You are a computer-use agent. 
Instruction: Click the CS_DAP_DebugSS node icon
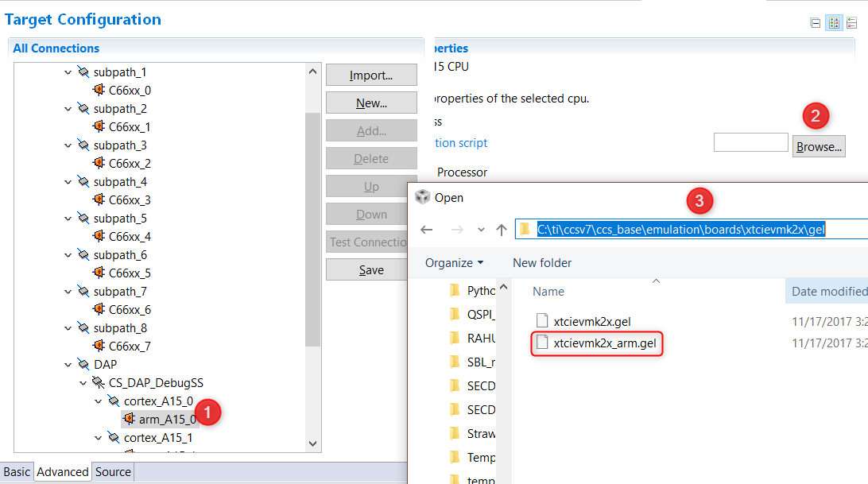click(99, 382)
